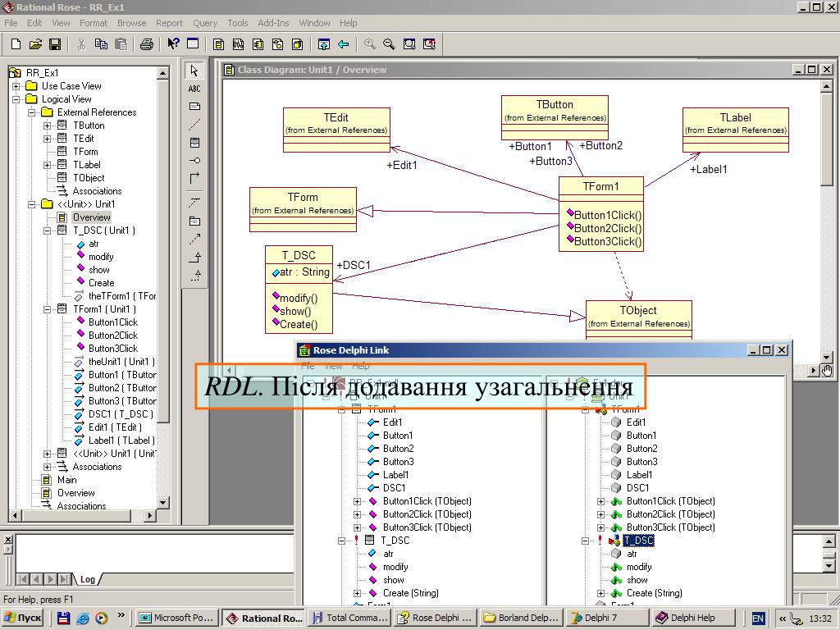Click the Browse Class Diagram icon
Image resolution: width=840 pixels, height=630 pixels.
click(x=218, y=44)
